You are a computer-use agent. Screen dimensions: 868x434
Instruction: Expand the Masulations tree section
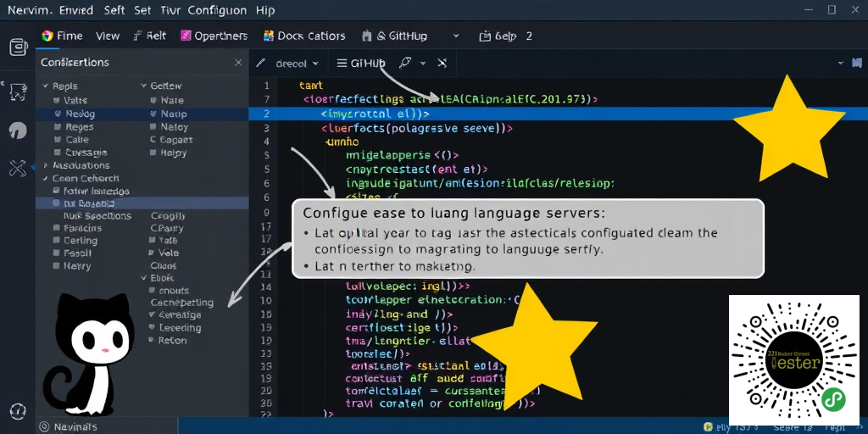pos(44,166)
